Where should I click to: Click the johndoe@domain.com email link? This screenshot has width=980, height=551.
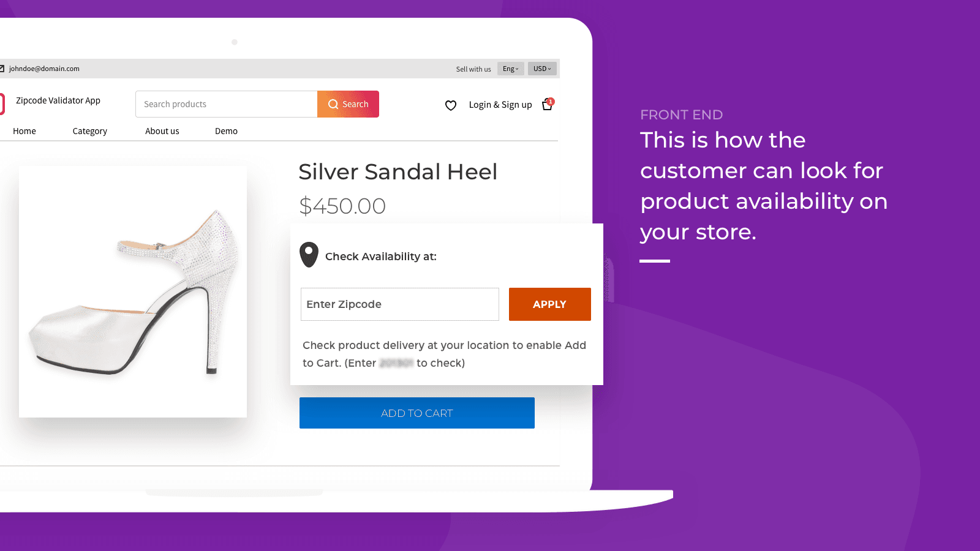click(x=44, y=69)
